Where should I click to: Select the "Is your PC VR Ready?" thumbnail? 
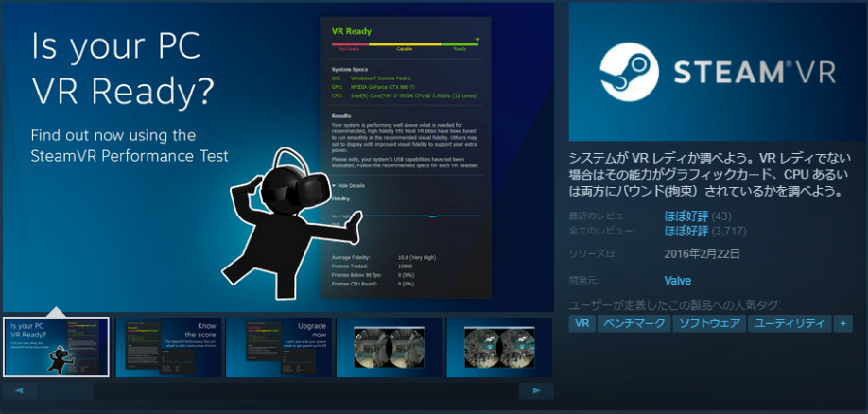57,347
